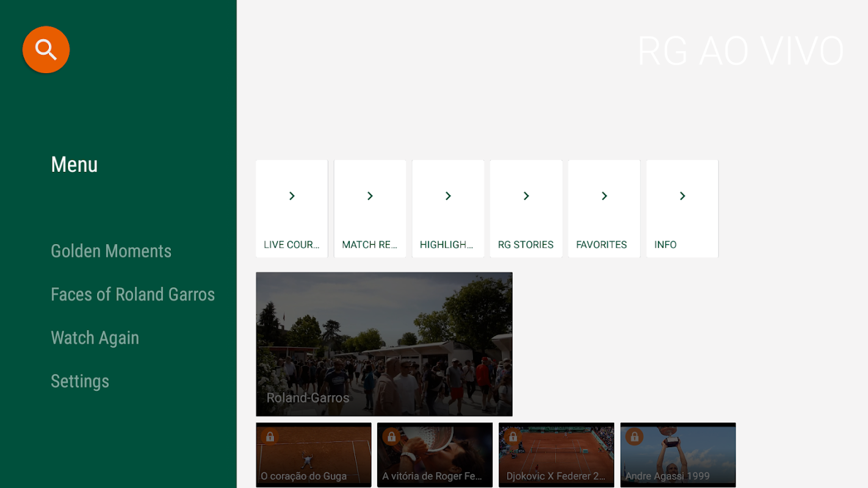Click the chevron on FAVORITES card

pyautogui.click(x=604, y=196)
